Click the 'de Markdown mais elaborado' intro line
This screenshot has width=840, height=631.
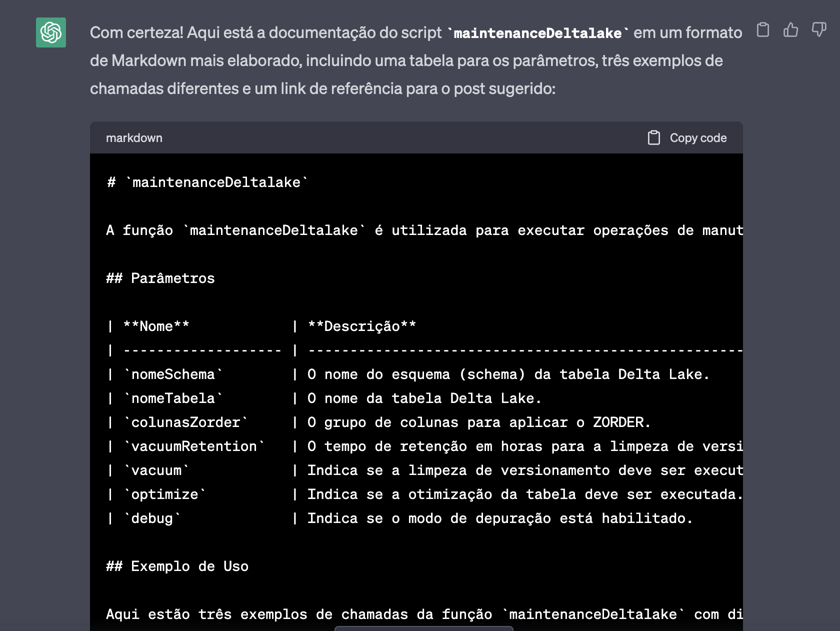406,60
